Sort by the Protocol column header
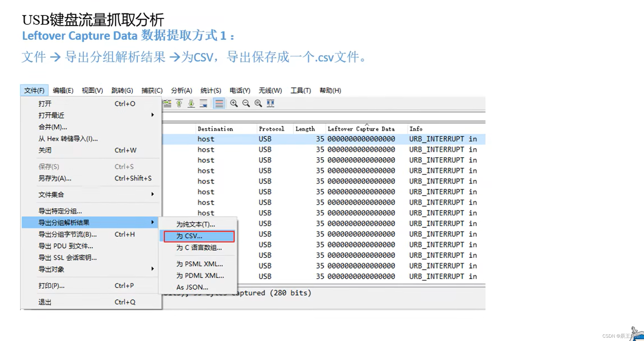This screenshot has height=341, width=644. (275, 129)
